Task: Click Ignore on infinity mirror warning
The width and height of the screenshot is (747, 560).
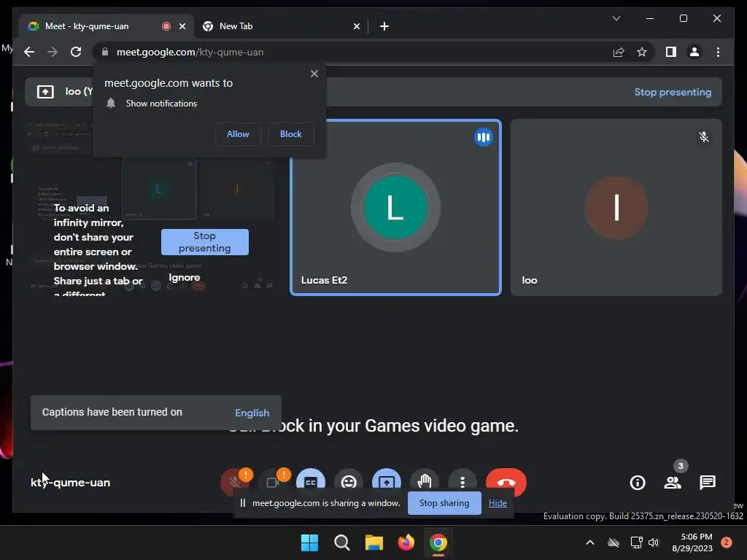Action: [x=185, y=277]
